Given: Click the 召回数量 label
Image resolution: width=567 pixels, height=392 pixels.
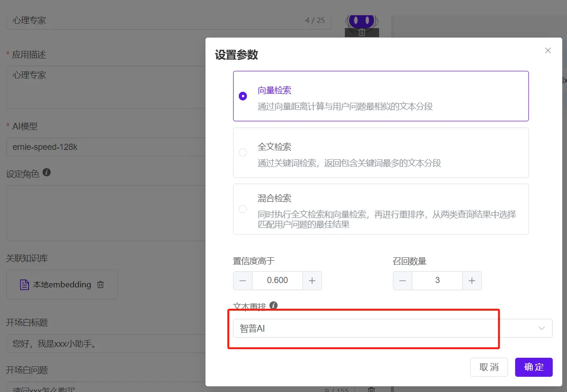Looking at the screenshot, I should 410,261.
